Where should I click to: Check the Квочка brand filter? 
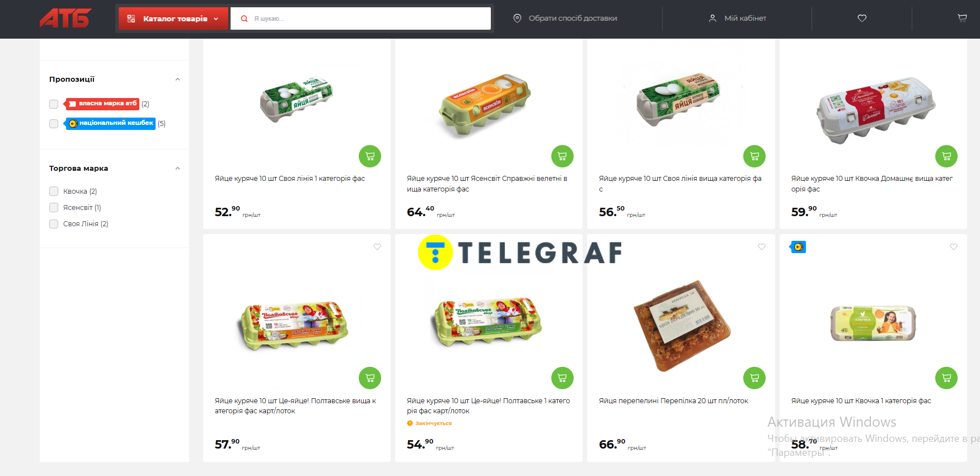point(54,192)
